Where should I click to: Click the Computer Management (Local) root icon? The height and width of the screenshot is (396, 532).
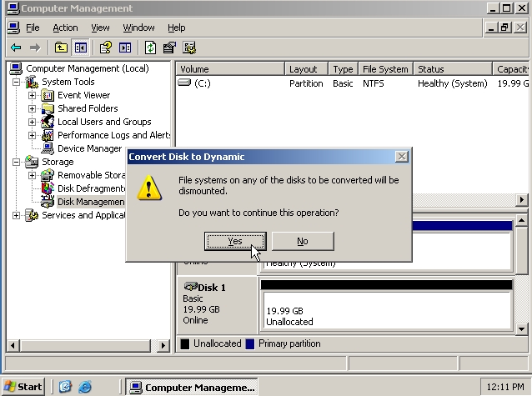click(16, 68)
